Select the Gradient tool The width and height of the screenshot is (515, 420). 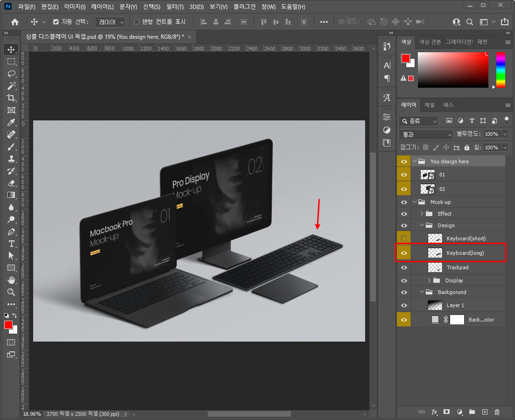tap(11, 195)
